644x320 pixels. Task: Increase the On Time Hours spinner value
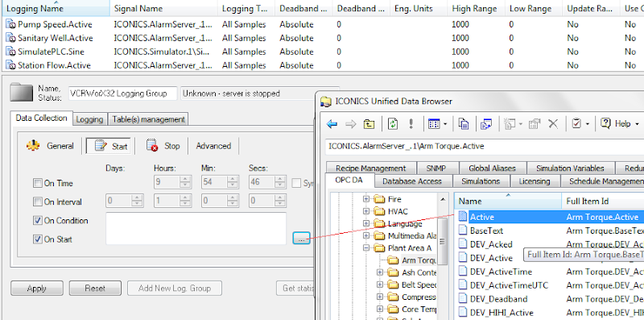186,179
